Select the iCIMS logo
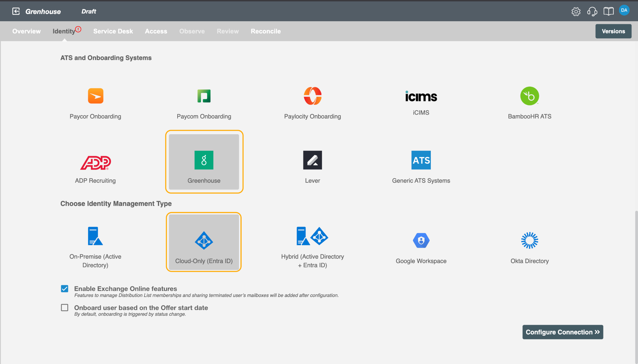 pyautogui.click(x=421, y=96)
